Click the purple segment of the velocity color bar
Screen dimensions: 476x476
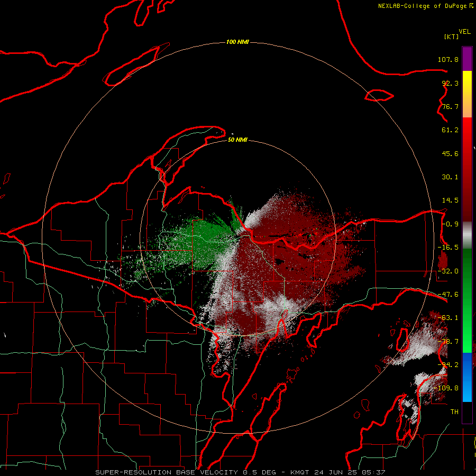[x=467, y=59]
